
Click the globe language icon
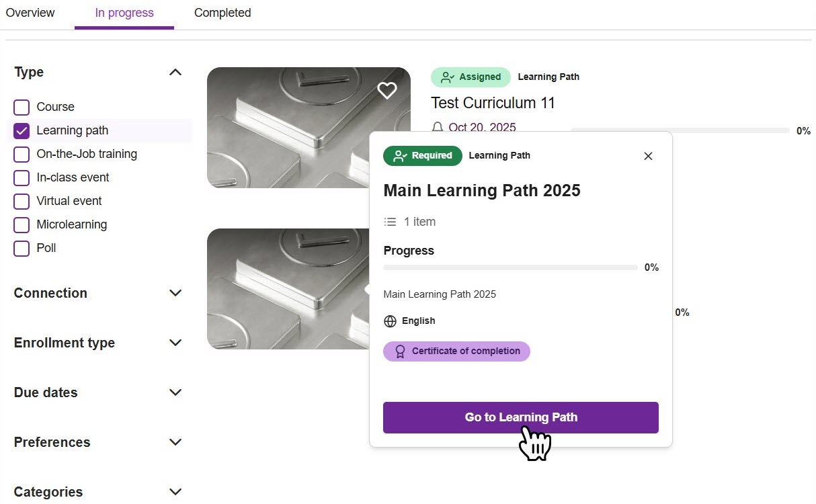[390, 321]
